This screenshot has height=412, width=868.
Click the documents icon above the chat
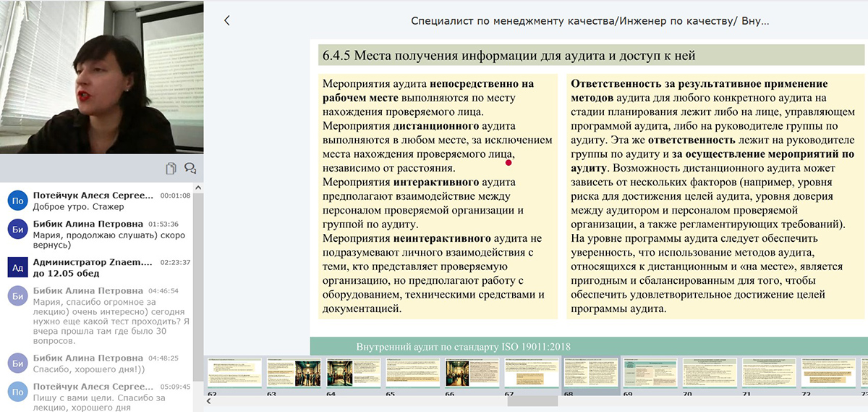(171, 169)
